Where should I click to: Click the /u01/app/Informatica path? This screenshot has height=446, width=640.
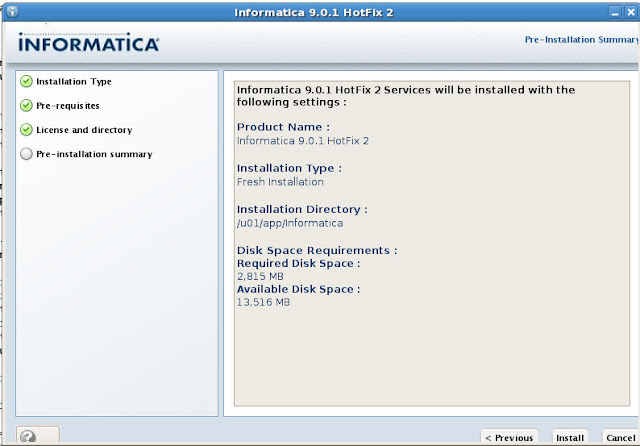coord(290,223)
